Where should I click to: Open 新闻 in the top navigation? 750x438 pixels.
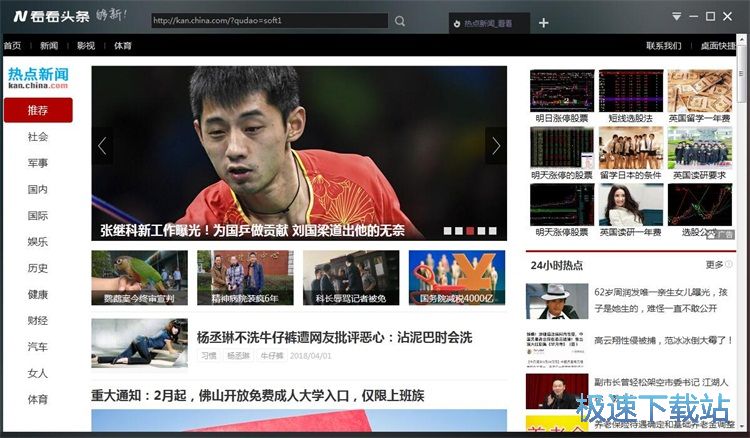49,45
